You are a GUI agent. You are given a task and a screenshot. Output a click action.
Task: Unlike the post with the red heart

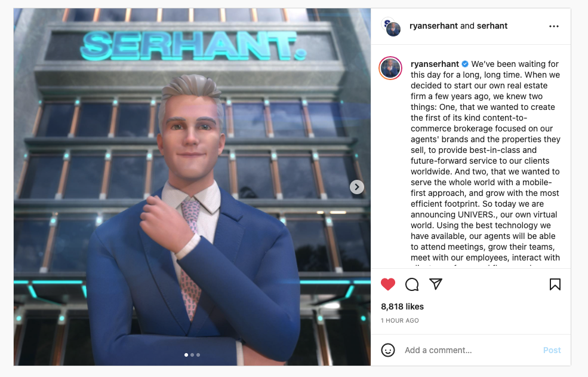click(x=388, y=284)
